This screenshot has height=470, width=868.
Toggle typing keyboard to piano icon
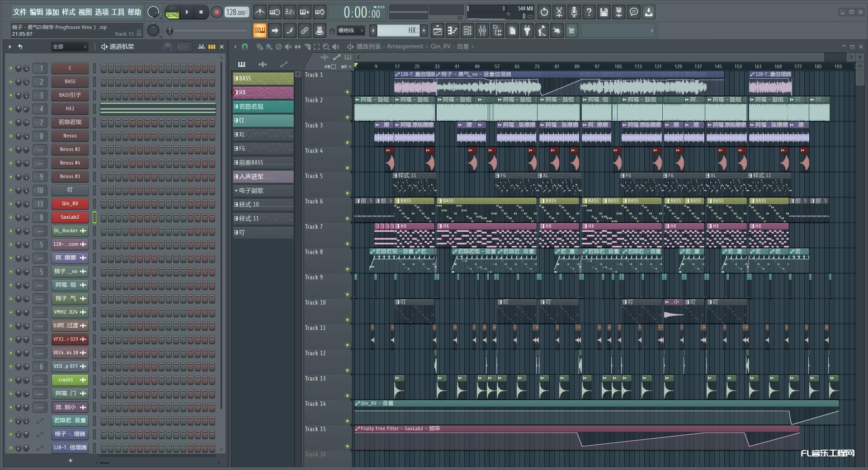tap(259, 31)
